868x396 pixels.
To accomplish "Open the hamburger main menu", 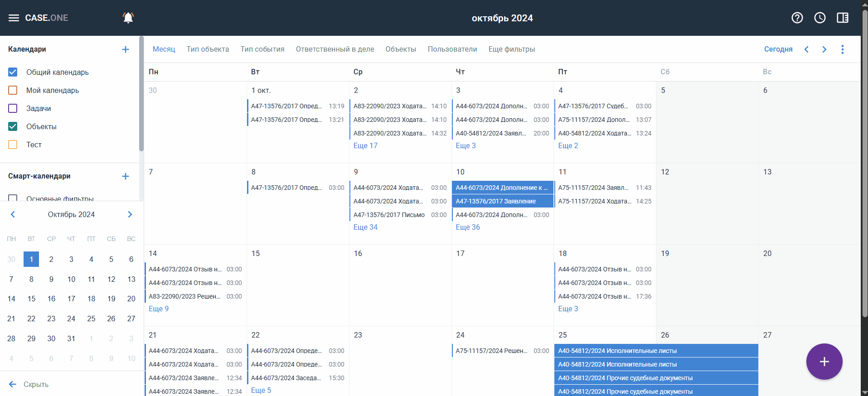I will tap(14, 18).
